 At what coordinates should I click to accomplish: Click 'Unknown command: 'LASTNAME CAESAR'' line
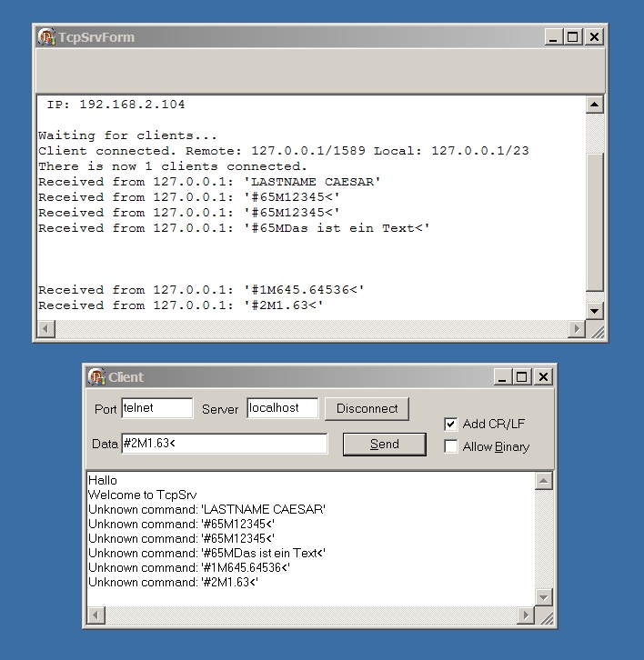[x=206, y=509]
